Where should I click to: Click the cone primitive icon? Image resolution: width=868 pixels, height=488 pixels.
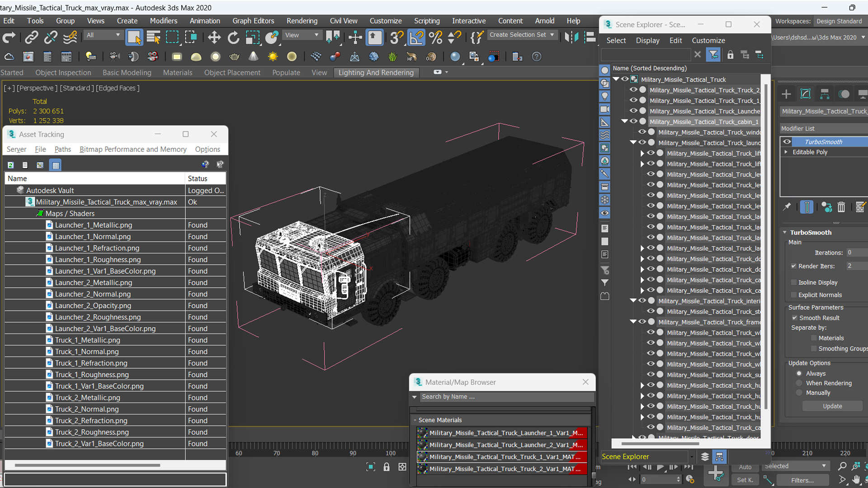pos(254,57)
